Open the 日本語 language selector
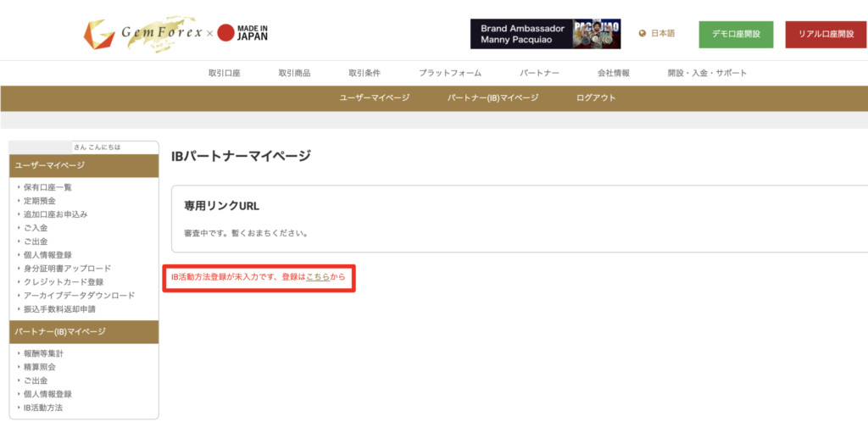This screenshot has width=868, height=433. [x=663, y=33]
